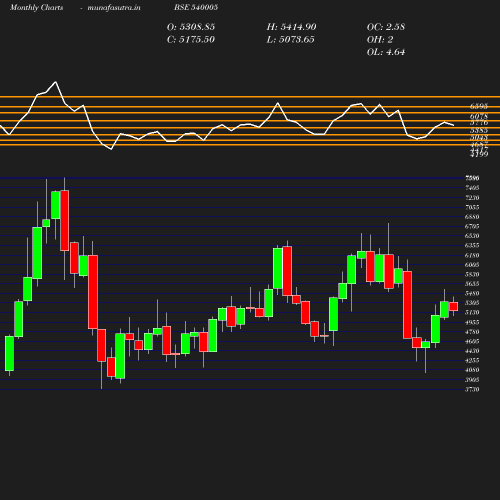
Task: Click the highest peak of the white line chart
Action: [x=55, y=82]
